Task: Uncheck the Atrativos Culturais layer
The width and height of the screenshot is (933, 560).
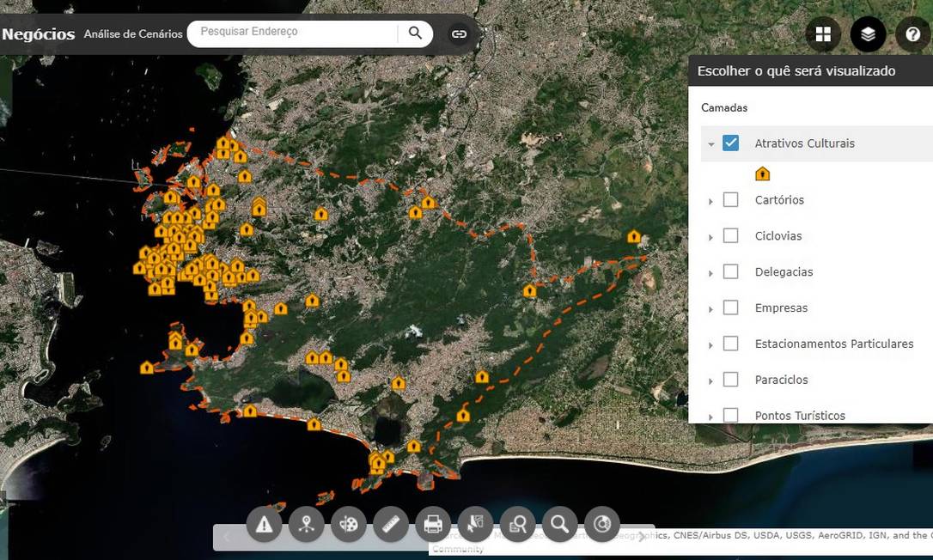Action: [x=731, y=143]
